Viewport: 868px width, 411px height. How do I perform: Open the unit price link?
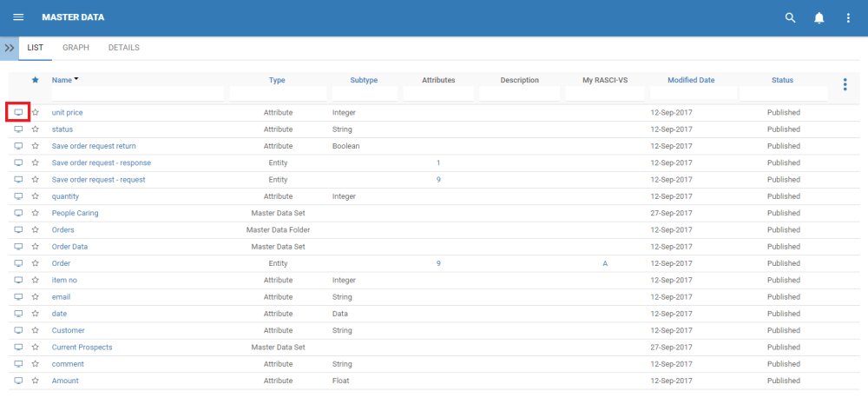pyautogui.click(x=68, y=112)
